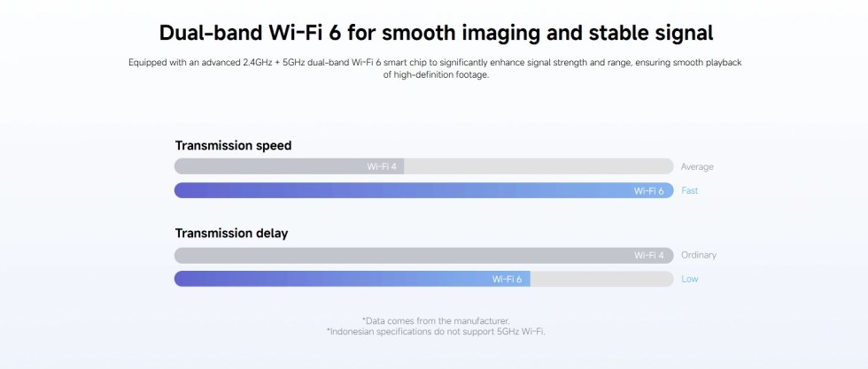
Task: Click the Wi-Fi 4 label in the speed bar
Action: (x=382, y=166)
